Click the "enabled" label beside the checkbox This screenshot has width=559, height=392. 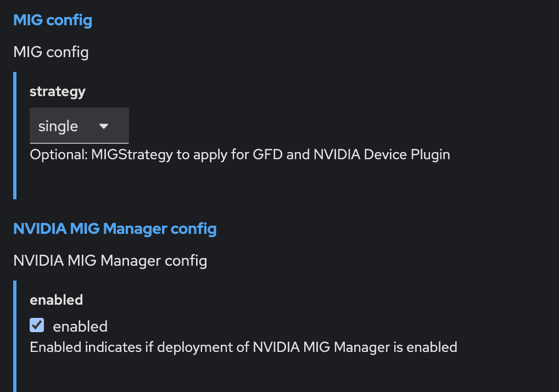(x=80, y=327)
